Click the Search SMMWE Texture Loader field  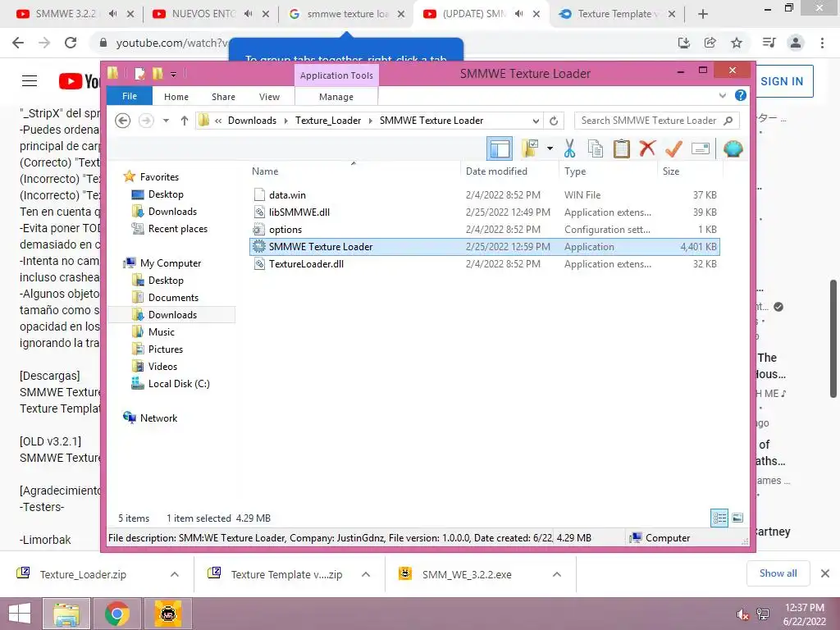point(656,121)
